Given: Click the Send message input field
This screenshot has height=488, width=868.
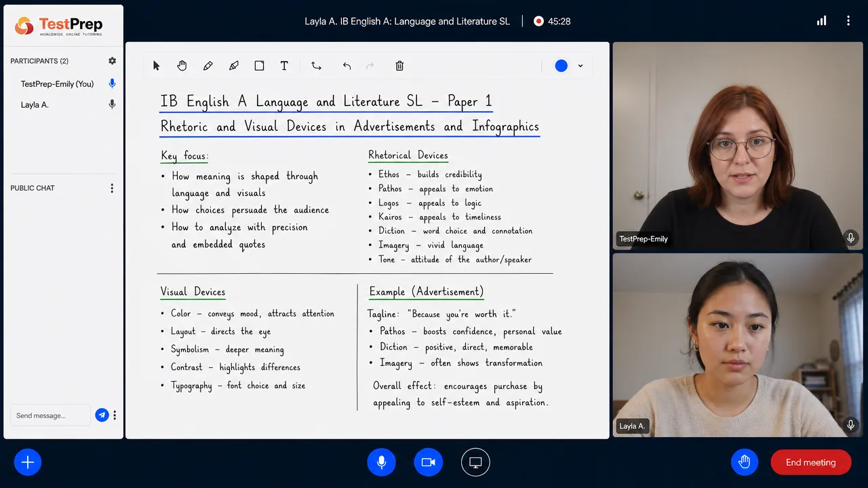Looking at the screenshot, I should 50,415.
